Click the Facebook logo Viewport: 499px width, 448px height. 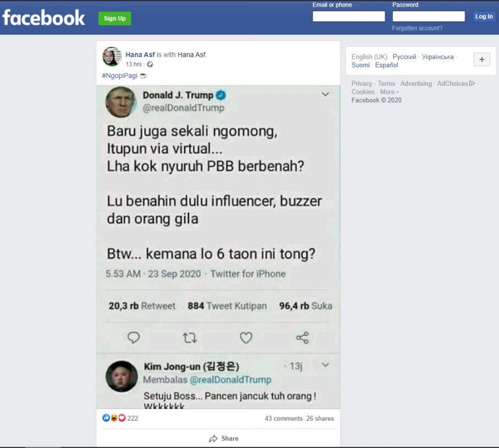44,18
